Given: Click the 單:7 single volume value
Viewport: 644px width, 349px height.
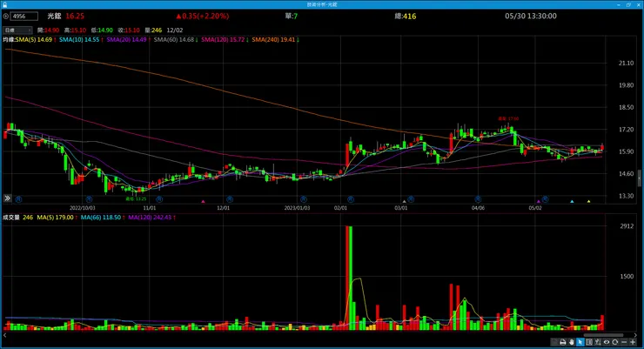Looking at the screenshot, I should coord(292,16).
